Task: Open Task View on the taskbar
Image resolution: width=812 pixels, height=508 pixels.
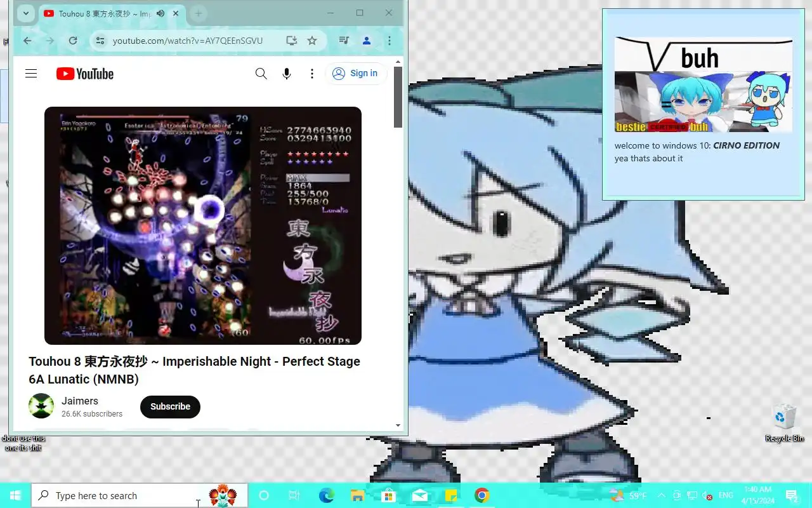Action: pos(294,495)
